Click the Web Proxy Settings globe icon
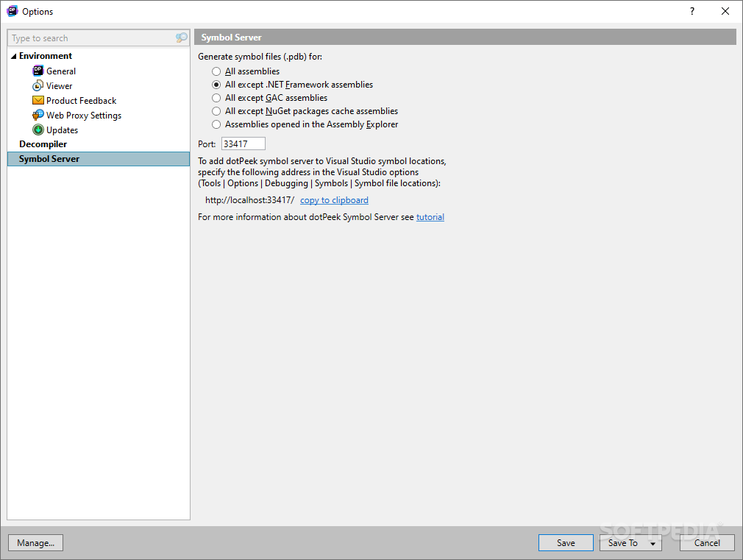Viewport: 743px width, 560px height. (38, 116)
